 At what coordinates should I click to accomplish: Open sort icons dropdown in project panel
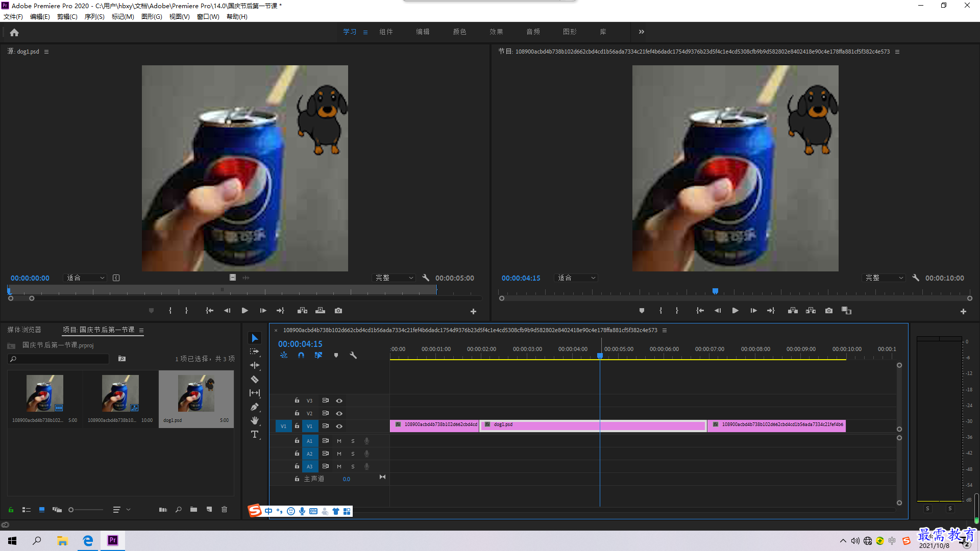coord(121,509)
